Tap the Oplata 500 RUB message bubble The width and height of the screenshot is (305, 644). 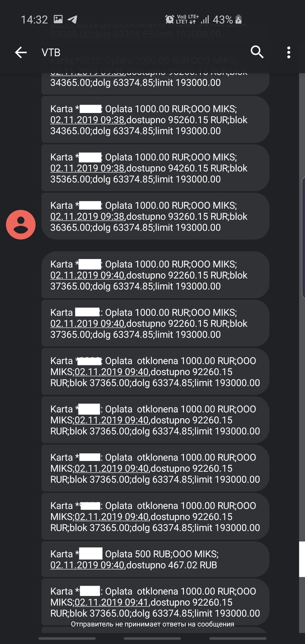pos(155,559)
